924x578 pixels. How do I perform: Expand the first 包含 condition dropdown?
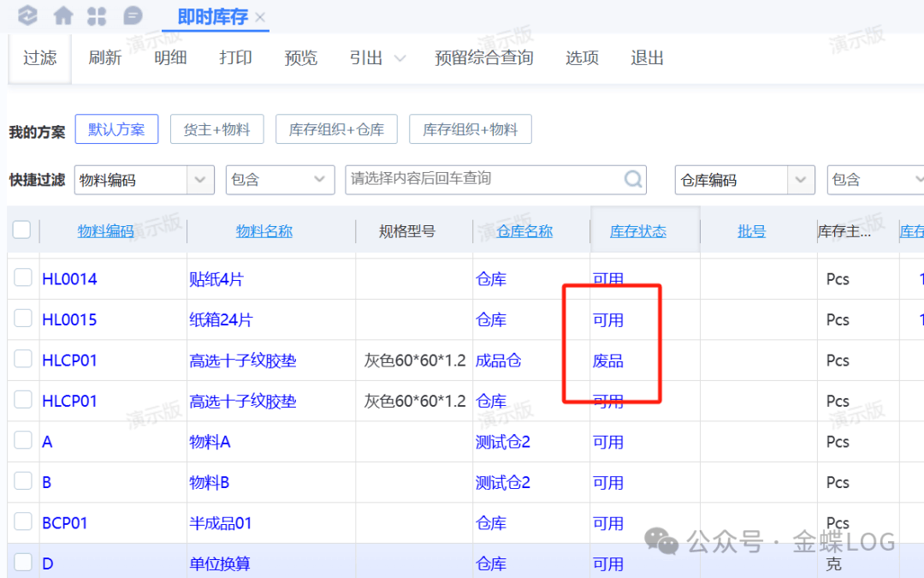pyautogui.click(x=320, y=180)
